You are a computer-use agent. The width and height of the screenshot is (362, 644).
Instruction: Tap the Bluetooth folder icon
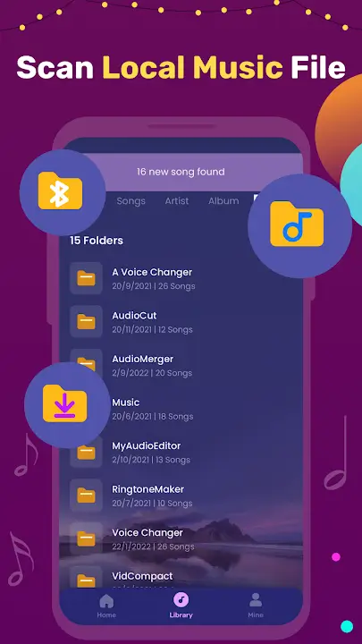(61, 191)
